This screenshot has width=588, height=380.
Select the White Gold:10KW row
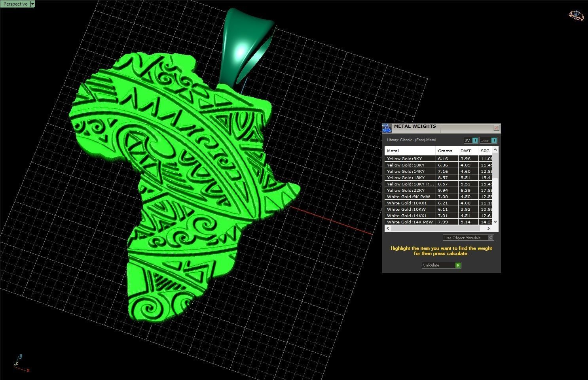pos(438,209)
